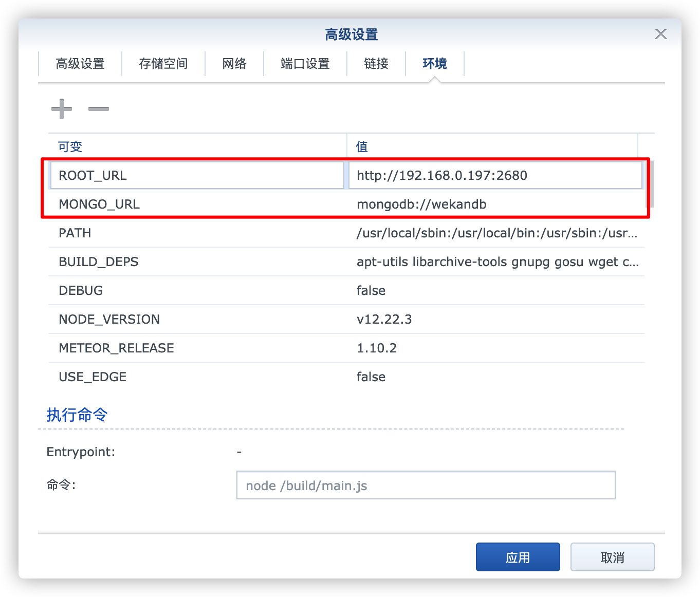Select the active 环境 tab
Image resolution: width=700 pixels, height=597 pixels.
435,64
